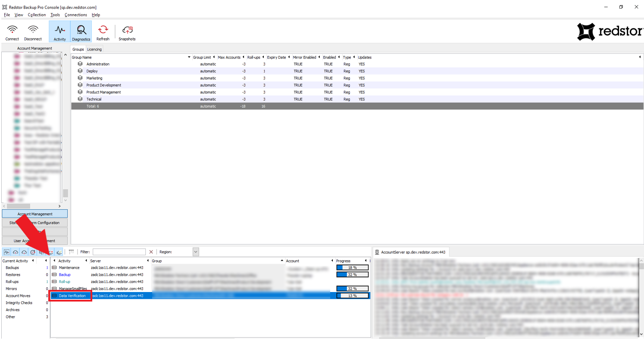Open the Type column arrow
Viewport: 644px width, 339px height.
point(354,57)
